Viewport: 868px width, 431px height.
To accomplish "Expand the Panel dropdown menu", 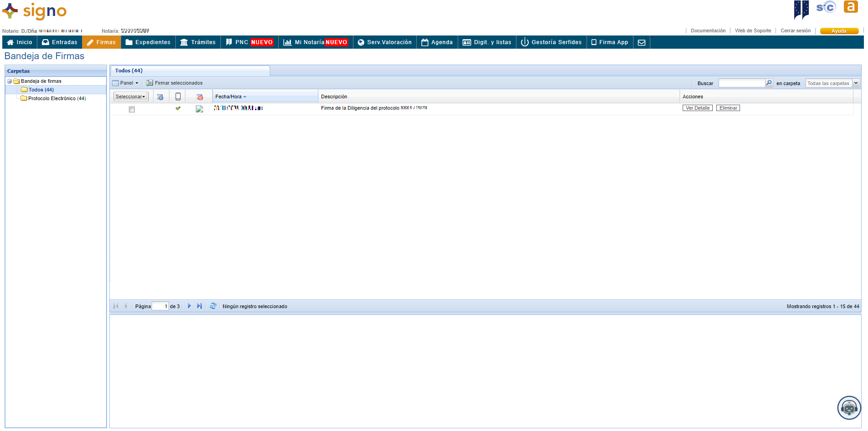I will coord(125,83).
